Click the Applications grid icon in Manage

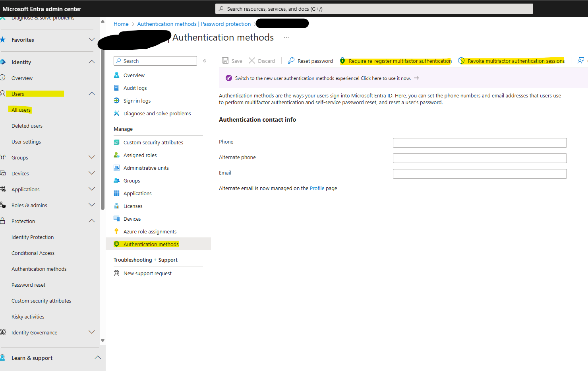point(116,193)
